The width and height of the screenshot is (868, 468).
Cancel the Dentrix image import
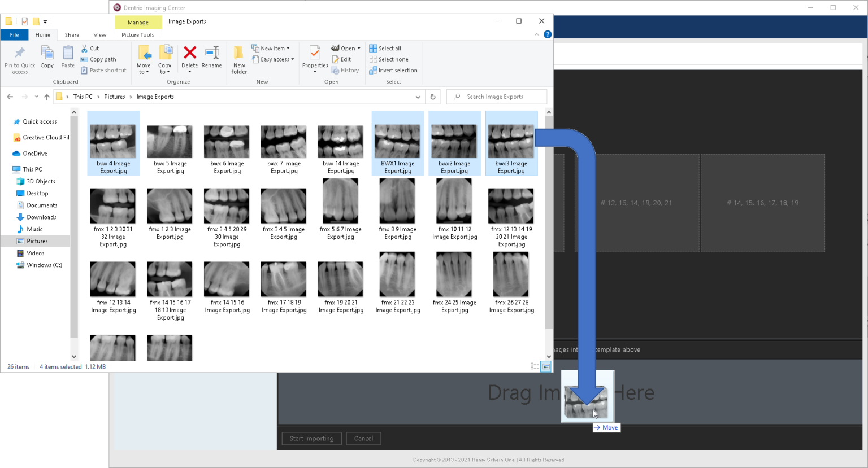click(x=363, y=438)
